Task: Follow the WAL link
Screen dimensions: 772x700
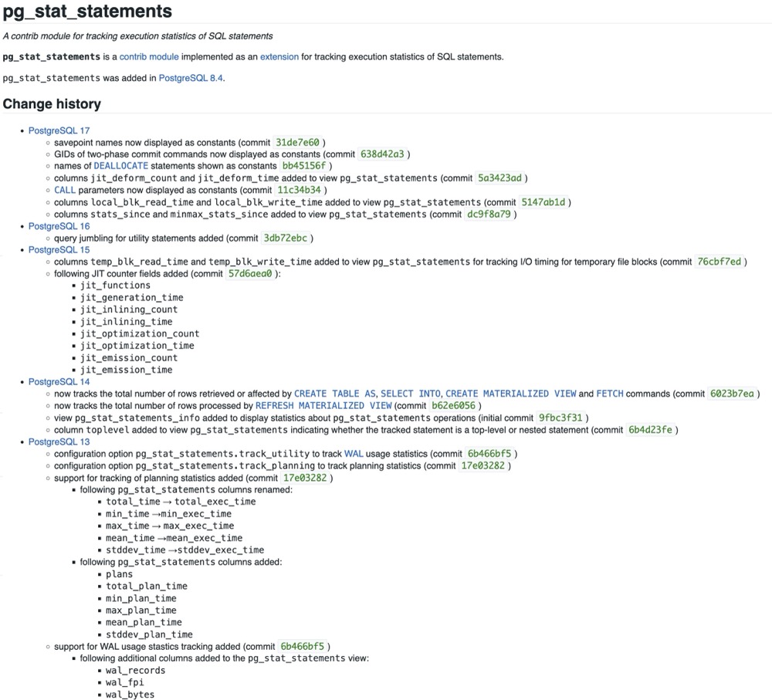Action: tap(354, 454)
